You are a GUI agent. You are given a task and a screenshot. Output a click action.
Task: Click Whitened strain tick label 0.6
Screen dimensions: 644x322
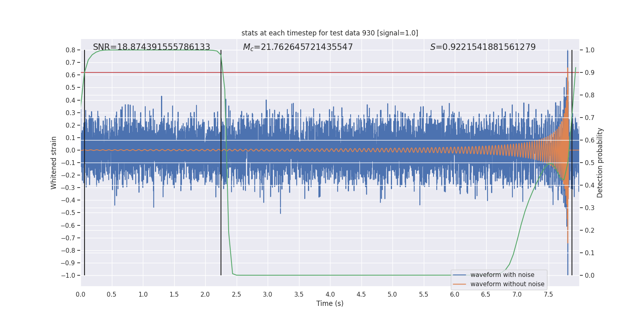click(x=70, y=75)
